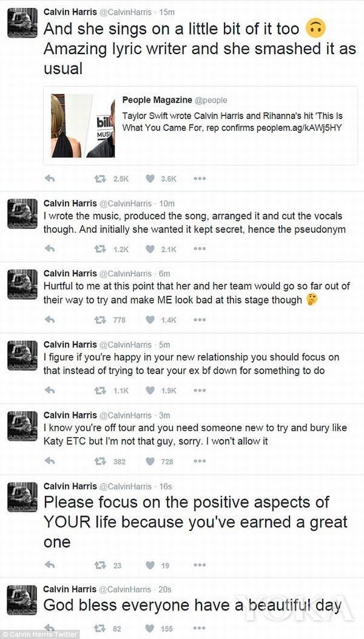This screenshot has width=364, height=639.
Task: Reply to the 'sings on a little bit' tweet
Action: pyautogui.click(x=50, y=178)
